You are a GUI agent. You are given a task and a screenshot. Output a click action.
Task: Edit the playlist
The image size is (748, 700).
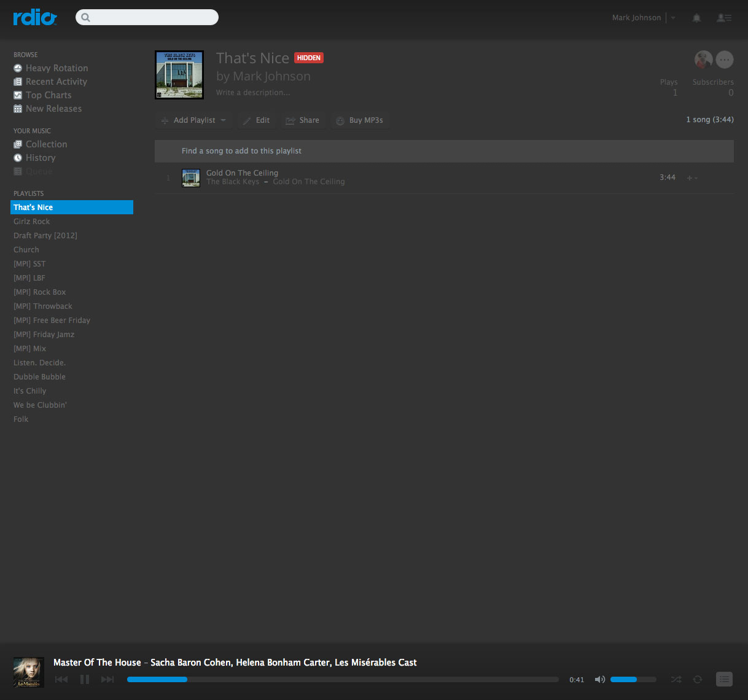click(x=256, y=120)
